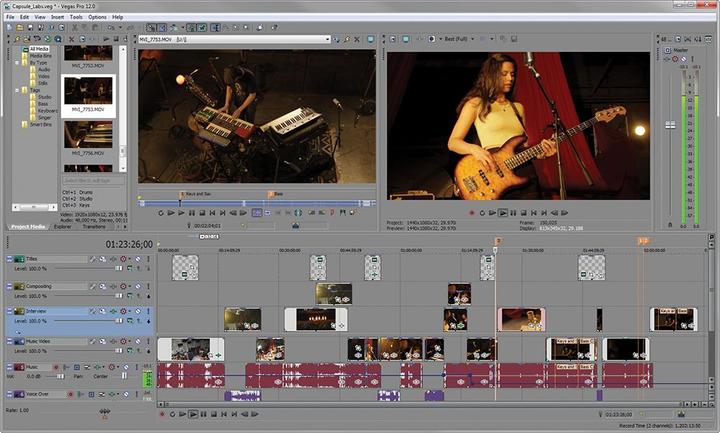Collapse the Tags folder in the media tree
Screen dimensions: 720x433
(x=19, y=90)
